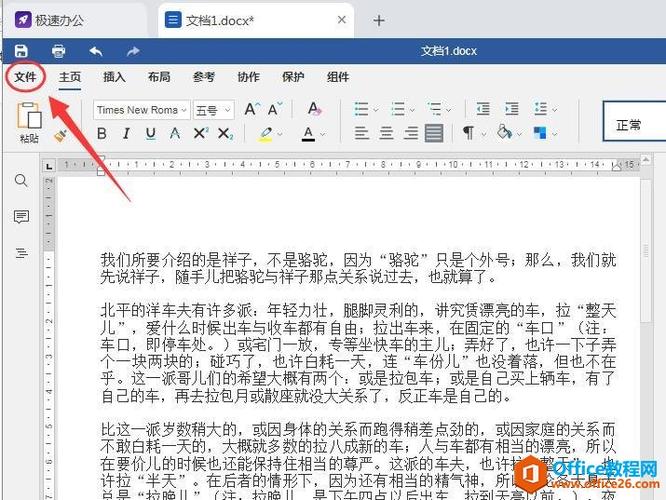Open numbered list style dropdown arrow

tap(412, 110)
